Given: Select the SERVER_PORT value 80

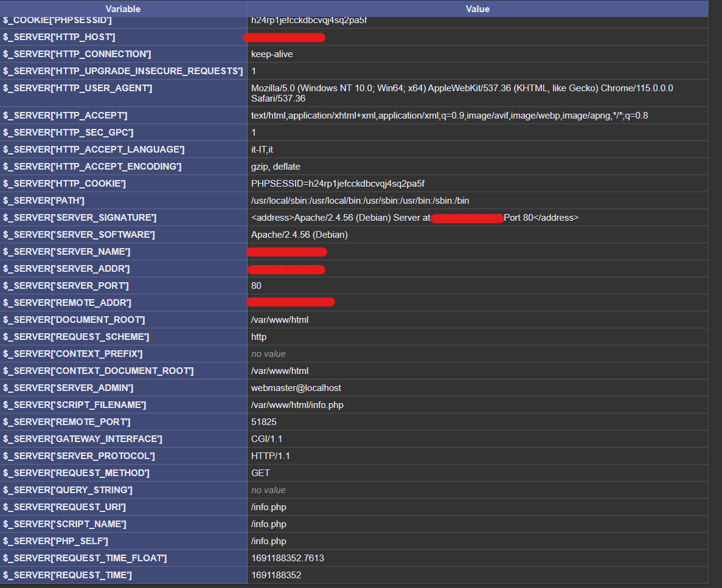Looking at the screenshot, I should coord(254,285).
